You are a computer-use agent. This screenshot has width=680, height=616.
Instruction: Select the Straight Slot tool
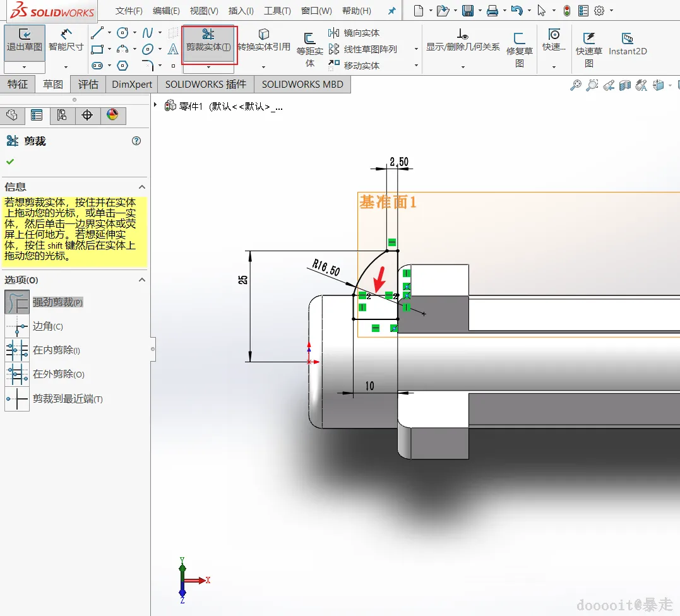(97, 66)
